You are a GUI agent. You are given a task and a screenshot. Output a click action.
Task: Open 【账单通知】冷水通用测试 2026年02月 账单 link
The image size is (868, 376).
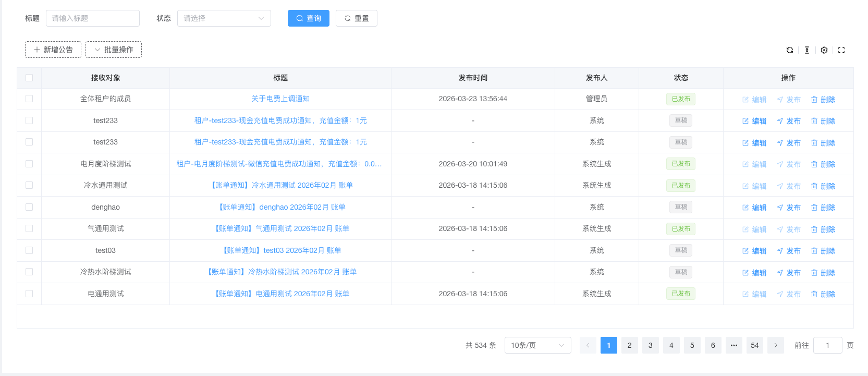(280, 185)
